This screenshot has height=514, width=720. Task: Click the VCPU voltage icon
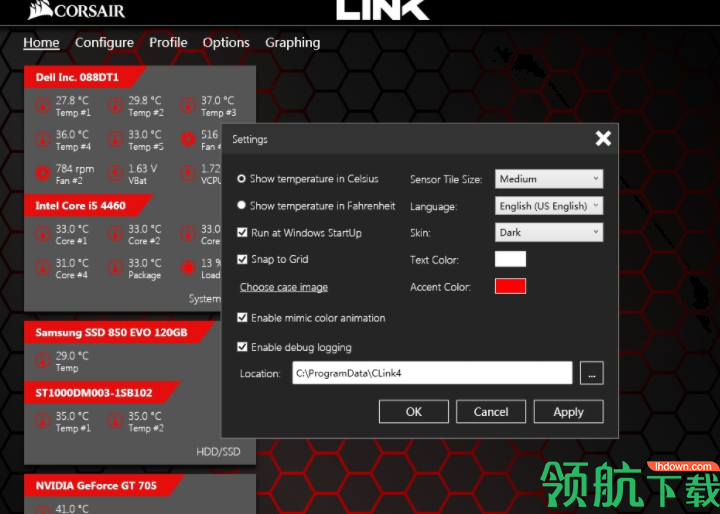click(188, 174)
